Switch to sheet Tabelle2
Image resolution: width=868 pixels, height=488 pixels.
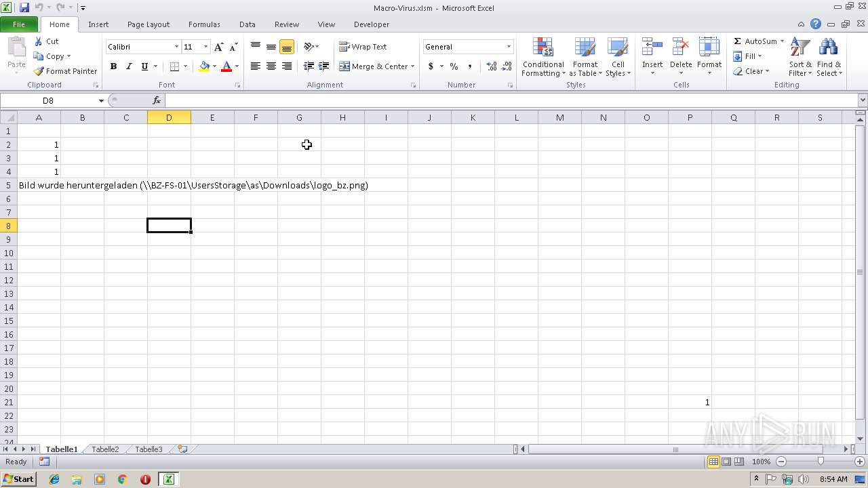tap(105, 449)
